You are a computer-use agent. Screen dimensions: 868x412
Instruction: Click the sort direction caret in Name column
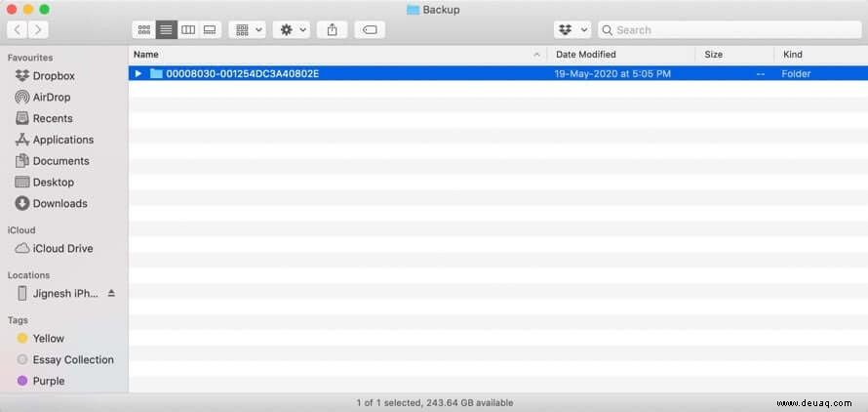(x=536, y=55)
